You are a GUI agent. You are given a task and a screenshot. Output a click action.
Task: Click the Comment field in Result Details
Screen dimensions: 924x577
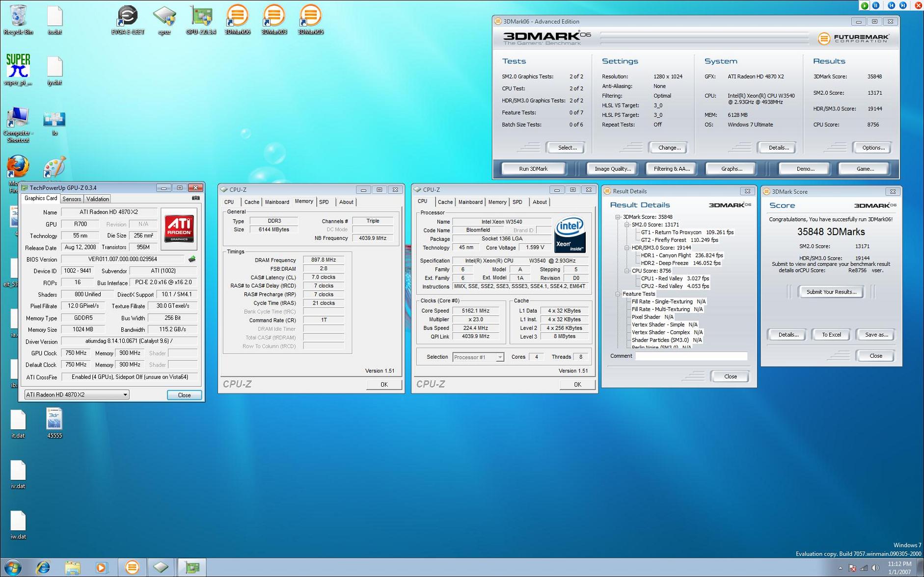691,356
